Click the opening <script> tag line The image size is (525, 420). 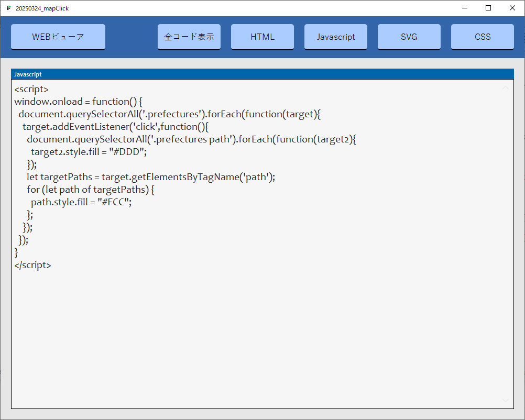click(31, 89)
